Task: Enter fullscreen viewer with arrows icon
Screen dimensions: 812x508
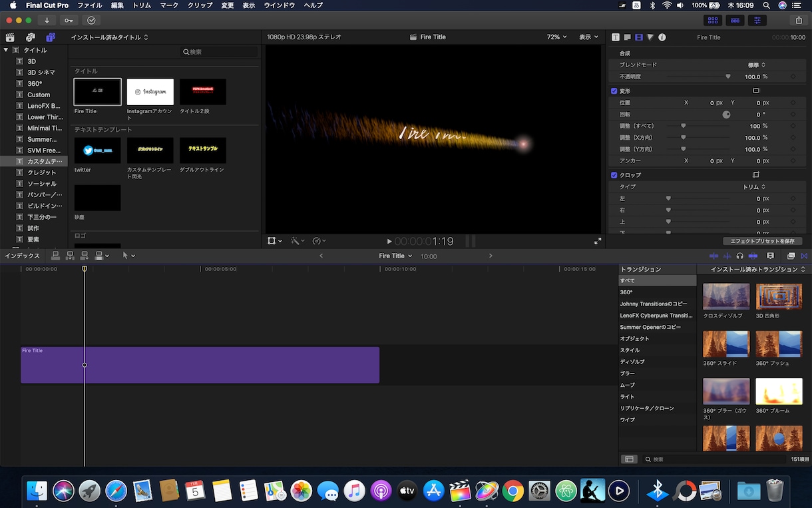Action: (x=598, y=241)
